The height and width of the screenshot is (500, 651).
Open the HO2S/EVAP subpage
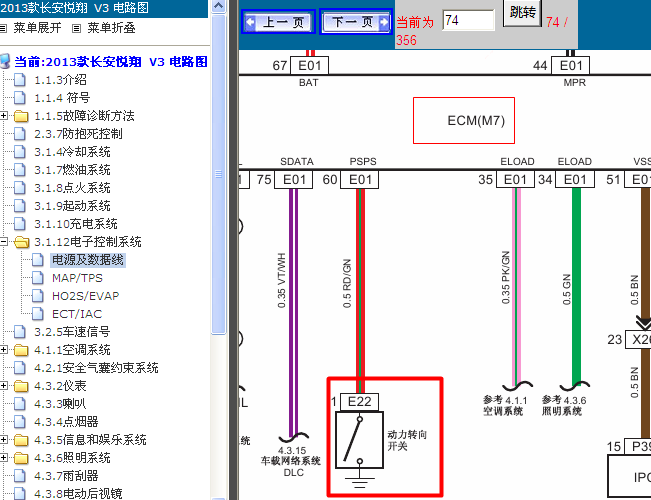[86, 296]
